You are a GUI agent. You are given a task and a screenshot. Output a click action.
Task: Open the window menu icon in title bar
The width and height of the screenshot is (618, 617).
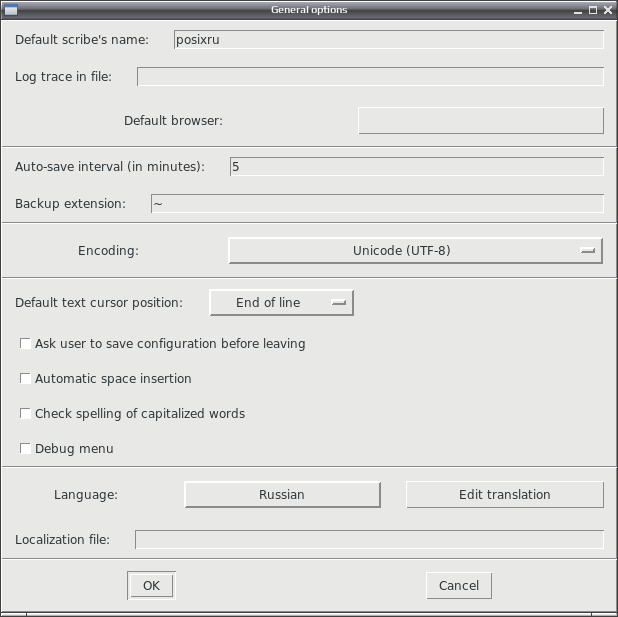coord(11,10)
